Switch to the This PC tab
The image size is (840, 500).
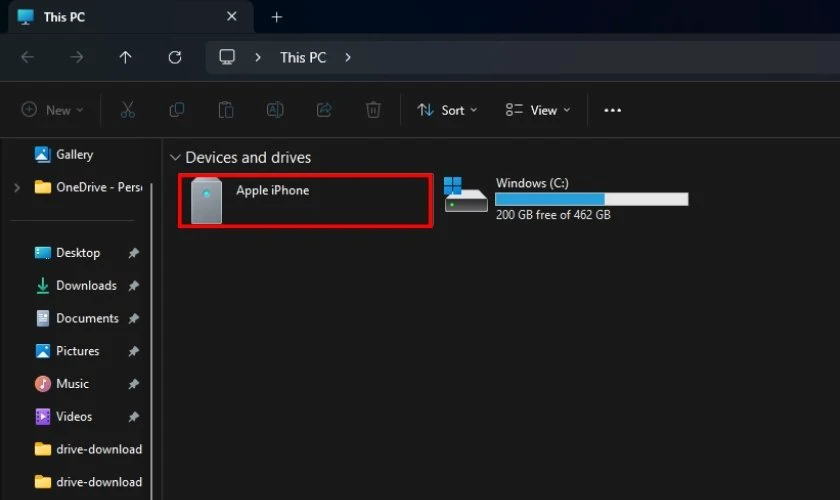[130, 17]
